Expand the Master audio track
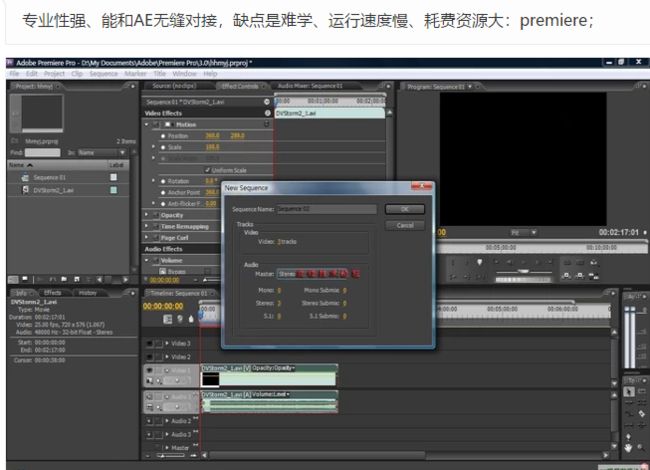650x470 pixels. click(x=167, y=448)
